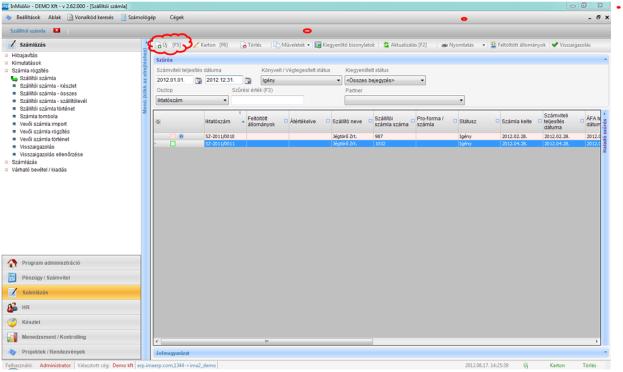The image size is (623, 372).
Task: Expand the Kimutatások tree node
Action: pos(6,63)
